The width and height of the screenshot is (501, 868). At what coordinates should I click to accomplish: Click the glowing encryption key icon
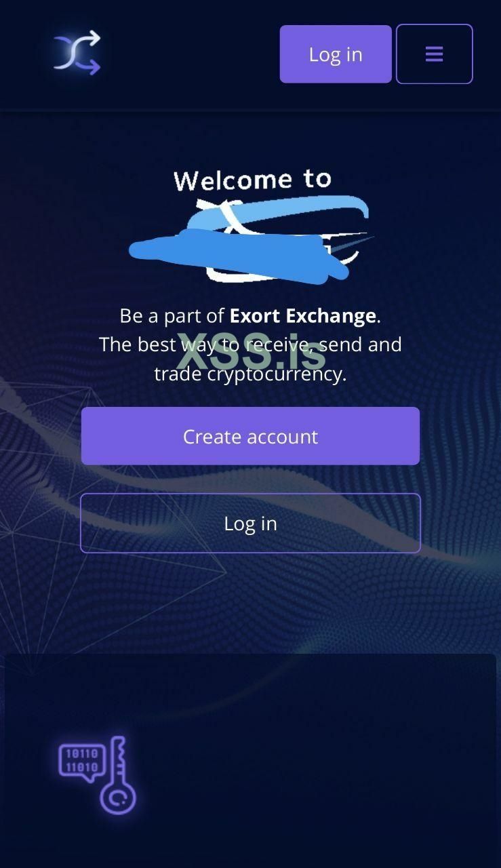point(98,775)
